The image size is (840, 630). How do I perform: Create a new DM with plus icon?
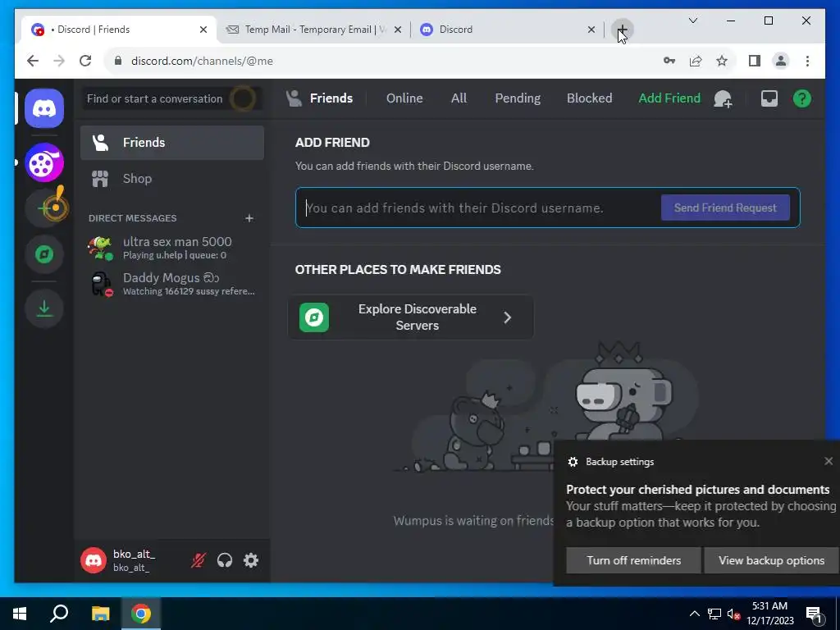click(x=249, y=218)
